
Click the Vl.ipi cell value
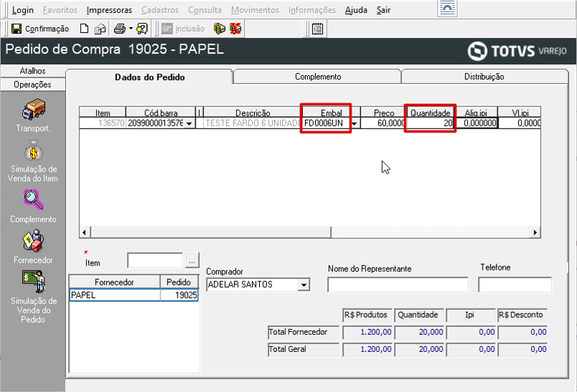pos(519,123)
